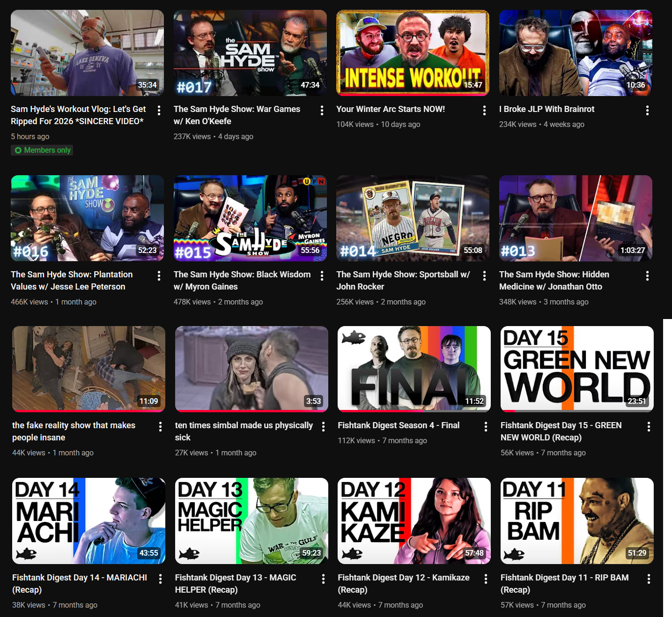Viewport: 672px width, 617px height.
Task: Open three-dot menu for Day 15 GREEN NEW WORLD
Action: click(x=649, y=426)
